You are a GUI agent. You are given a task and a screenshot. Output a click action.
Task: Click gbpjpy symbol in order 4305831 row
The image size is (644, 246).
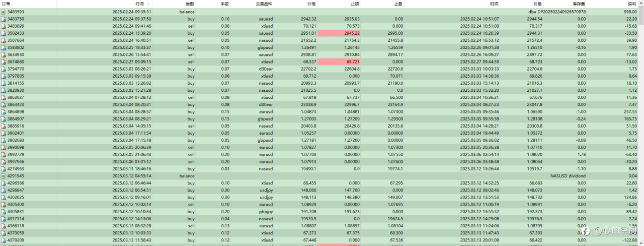[x=266, y=212]
